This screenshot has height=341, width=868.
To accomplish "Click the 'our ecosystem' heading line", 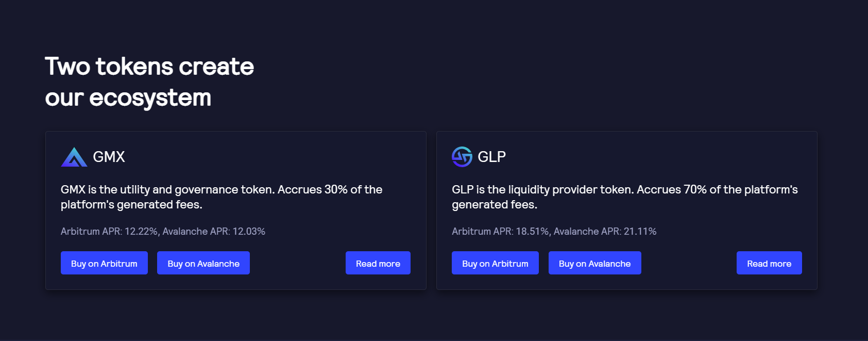I will (x=128, y=98).
